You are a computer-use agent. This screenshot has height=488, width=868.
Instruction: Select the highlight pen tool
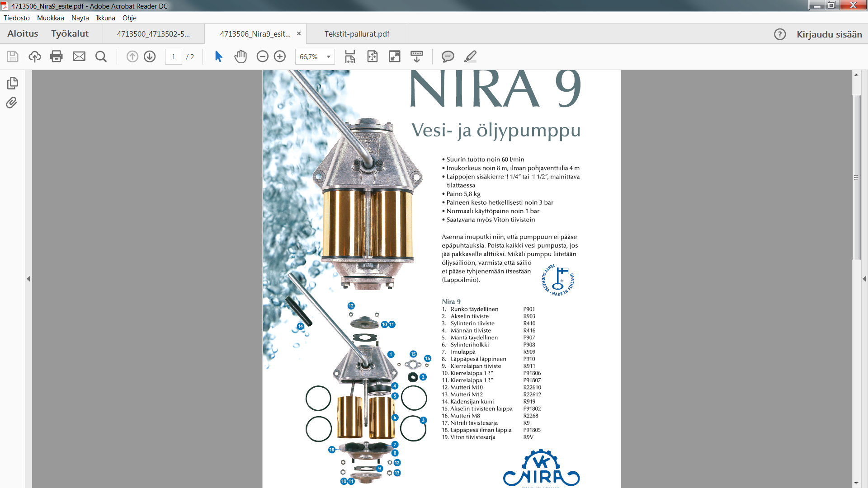point(470,56)
